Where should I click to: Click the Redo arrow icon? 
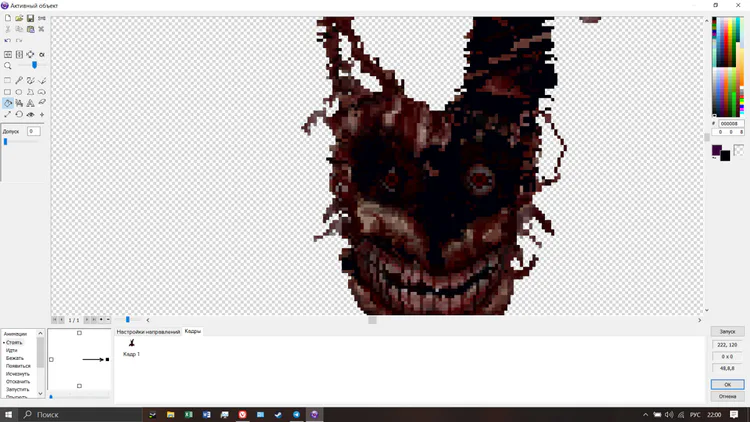tap(19, 41)
